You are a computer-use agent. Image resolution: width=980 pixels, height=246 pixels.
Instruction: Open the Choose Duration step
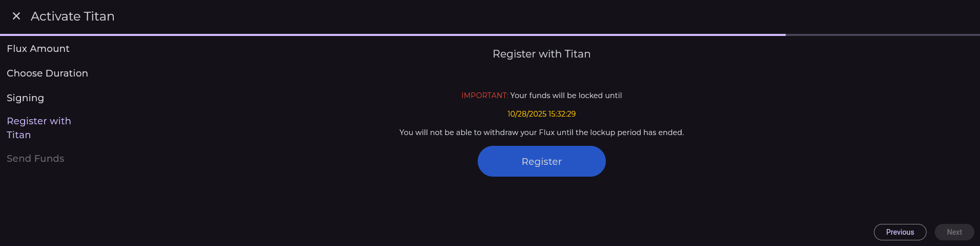[47, 73]
